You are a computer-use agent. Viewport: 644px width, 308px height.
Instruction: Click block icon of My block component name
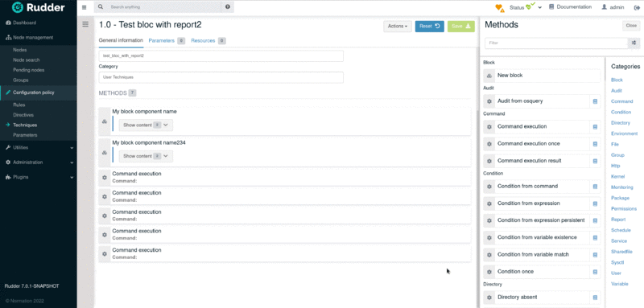105,121
